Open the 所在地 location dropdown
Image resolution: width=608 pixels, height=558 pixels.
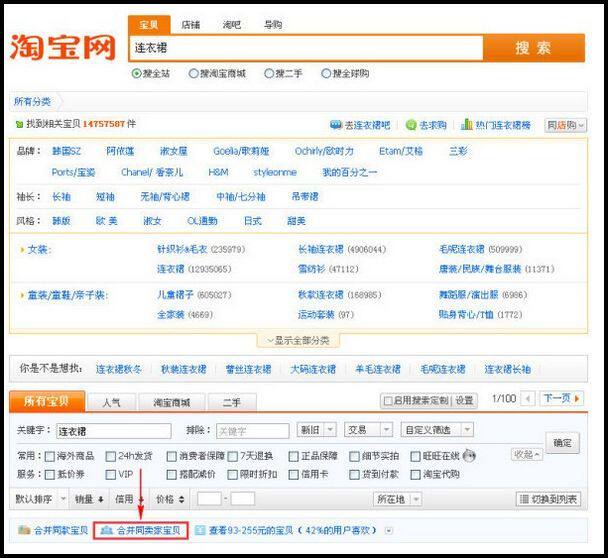tap(397, 499)
